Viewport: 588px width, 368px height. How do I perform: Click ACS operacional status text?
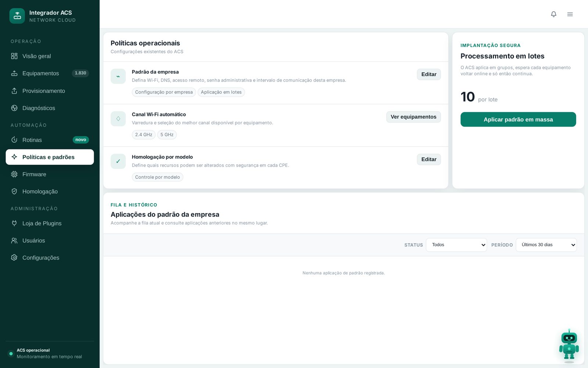[x=33, y=350]
